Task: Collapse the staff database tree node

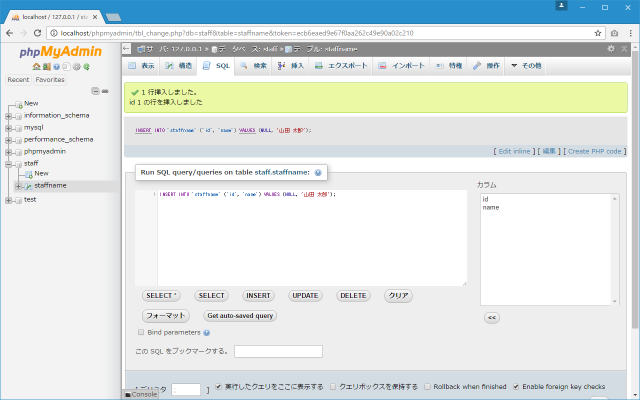Action: click(x=8, y=163)
